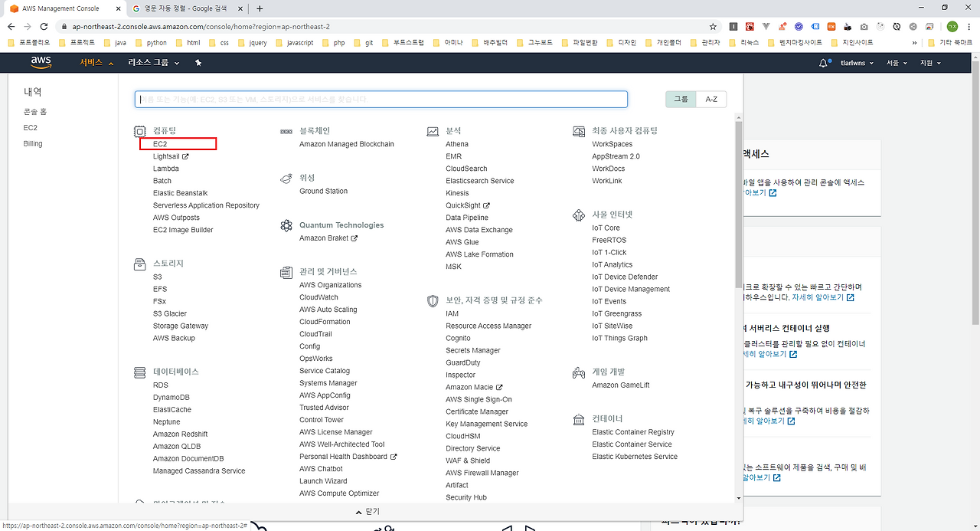This screenshot has width=980, height=531.
Task: Open S3 under Storage
Action: (x=157, y=277)
